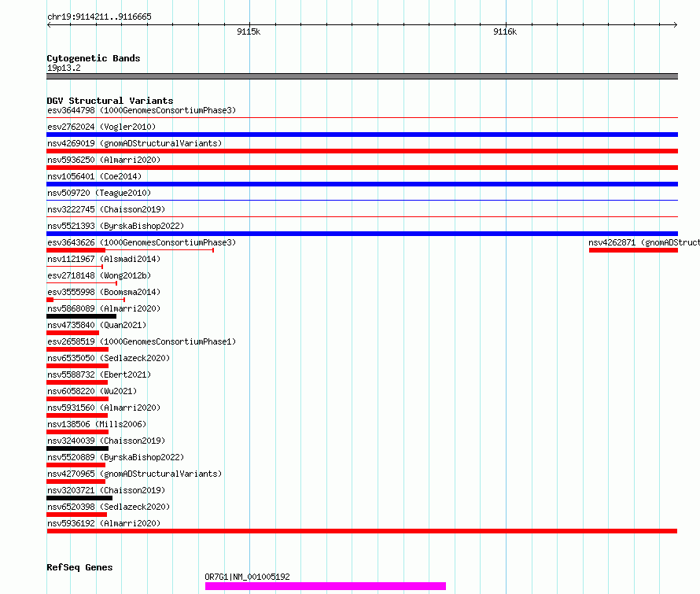Click the gray 19p13.2 cytogenetic band

362,76
